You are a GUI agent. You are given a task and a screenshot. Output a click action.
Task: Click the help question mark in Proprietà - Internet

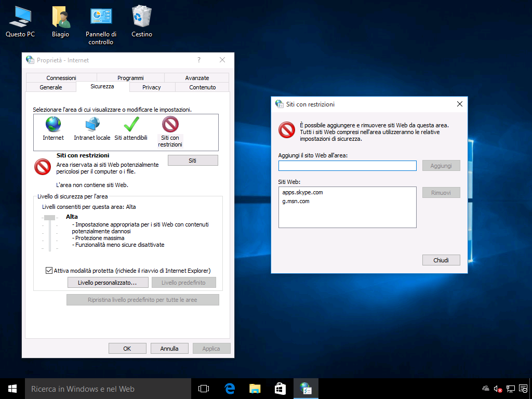coord(199,60)
